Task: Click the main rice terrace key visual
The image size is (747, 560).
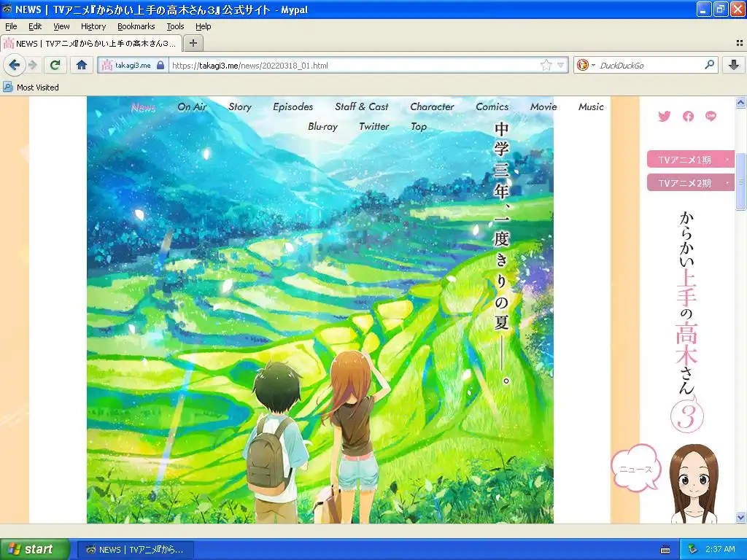Action: 320,309
